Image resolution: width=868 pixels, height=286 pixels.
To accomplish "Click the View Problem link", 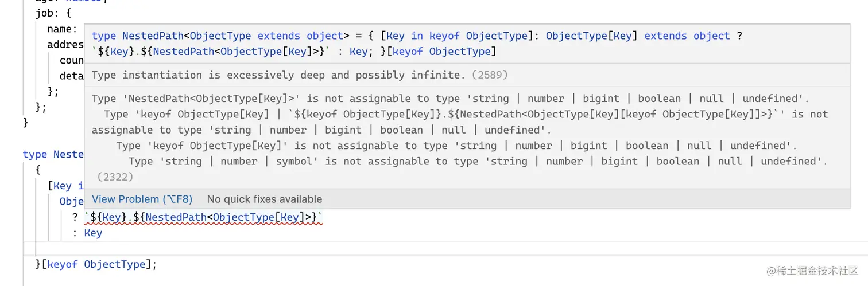I will pyautogui.click(x=142, y=199).
